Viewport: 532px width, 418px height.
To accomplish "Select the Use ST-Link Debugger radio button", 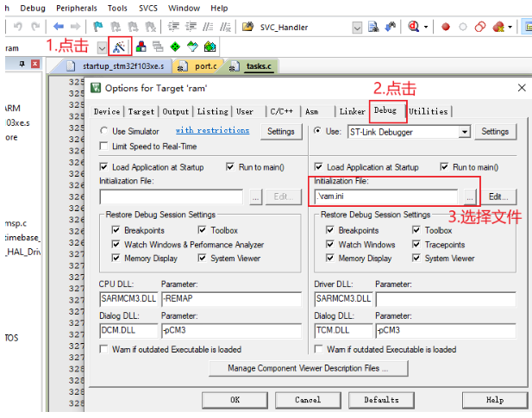I will click(318, 131).
